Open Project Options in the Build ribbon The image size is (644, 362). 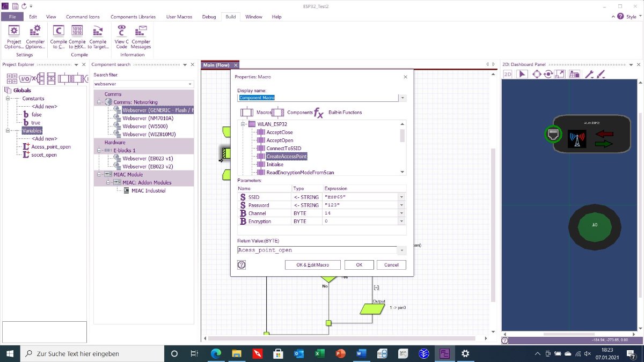(x=14, y=36)
